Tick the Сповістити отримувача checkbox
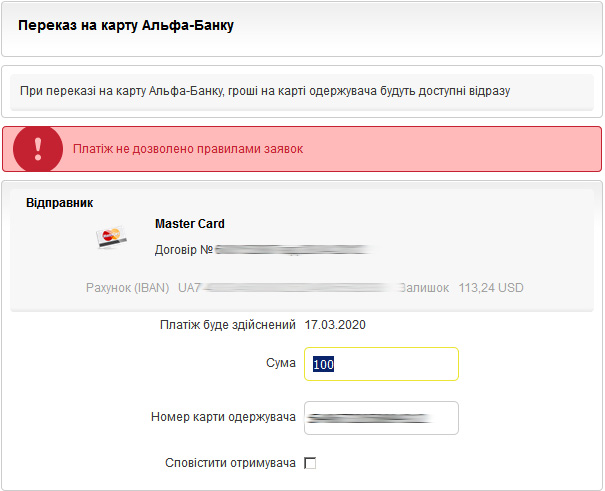The image size is (605, 491). point(310,463)
